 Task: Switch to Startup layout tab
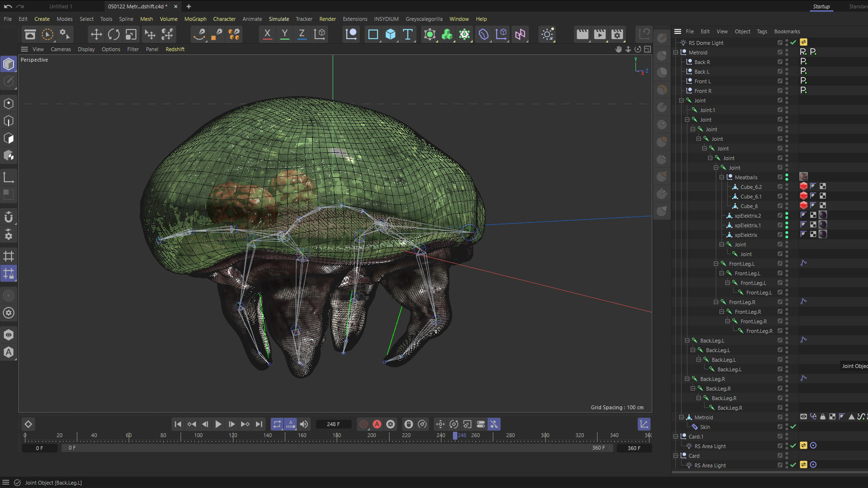tap(821, 6)
